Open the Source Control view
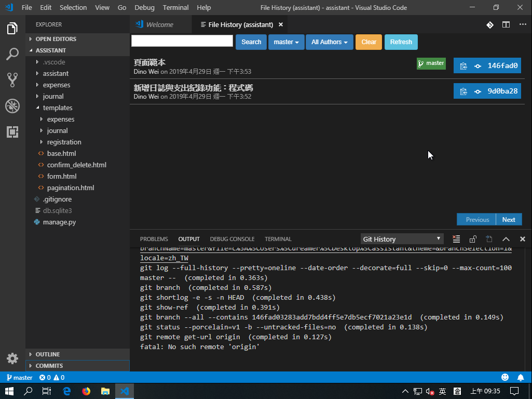The height and width of the screenshot is (399, 532). pos(12,79)
